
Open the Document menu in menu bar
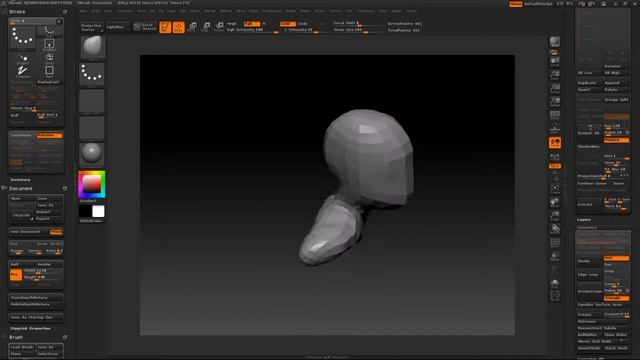[x=125, y=11]
